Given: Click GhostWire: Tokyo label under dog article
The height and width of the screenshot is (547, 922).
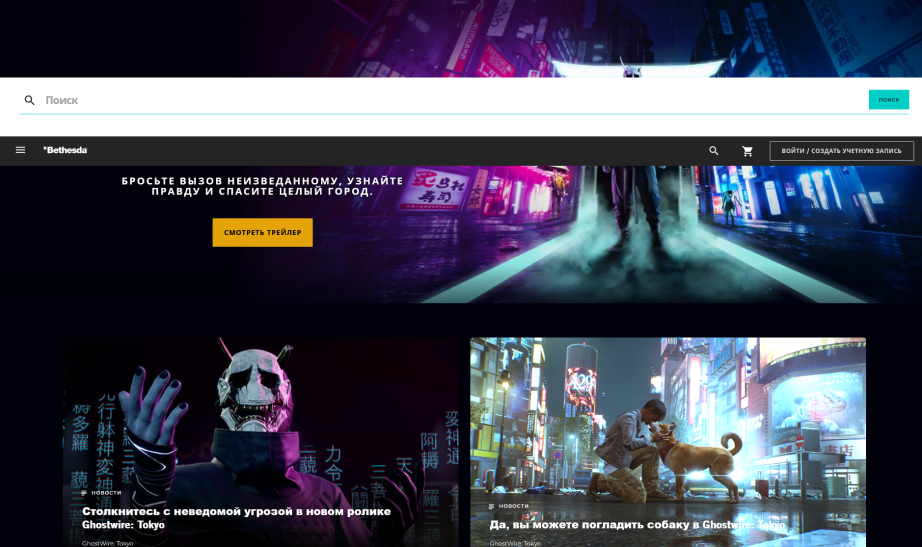Looking at the screenshot, I should click(x=515, y=543).
